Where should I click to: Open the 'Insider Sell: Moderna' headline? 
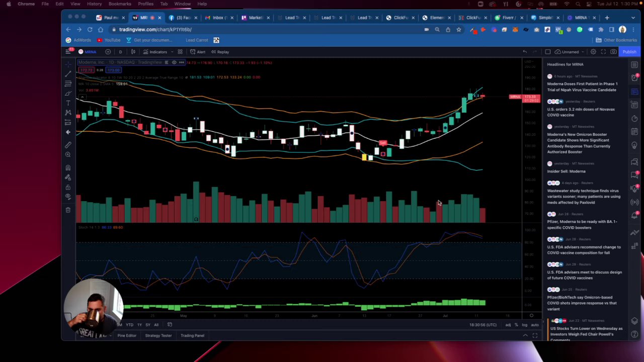tap(566, 171)
